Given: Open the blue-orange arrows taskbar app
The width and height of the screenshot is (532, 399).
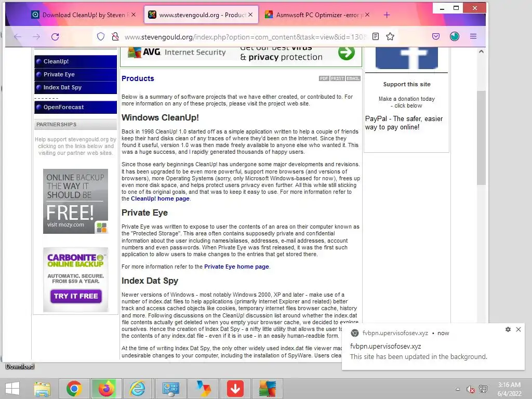Looking at the screenshot, I should 203,389.
